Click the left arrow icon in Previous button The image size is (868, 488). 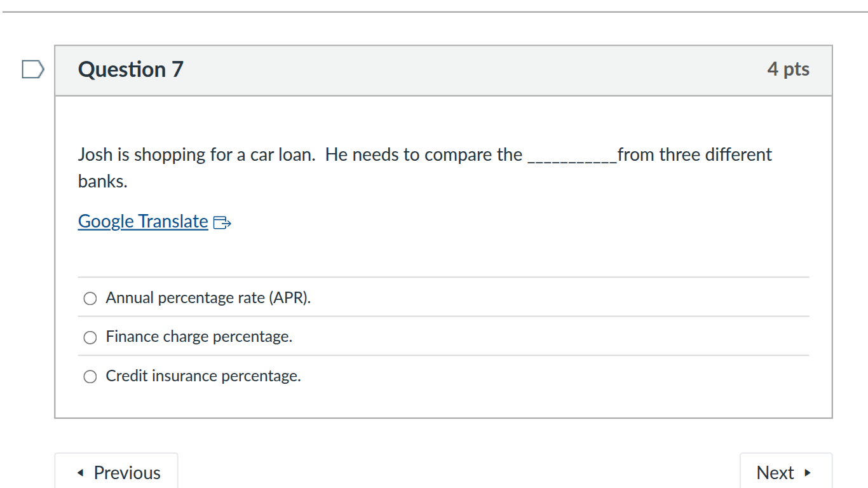(x=80, y=472)
